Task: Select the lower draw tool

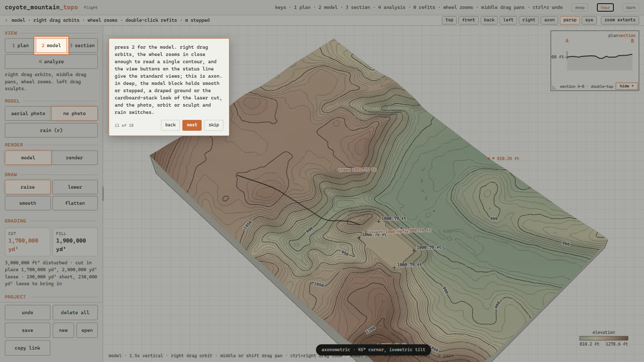Action: [75, 187]
